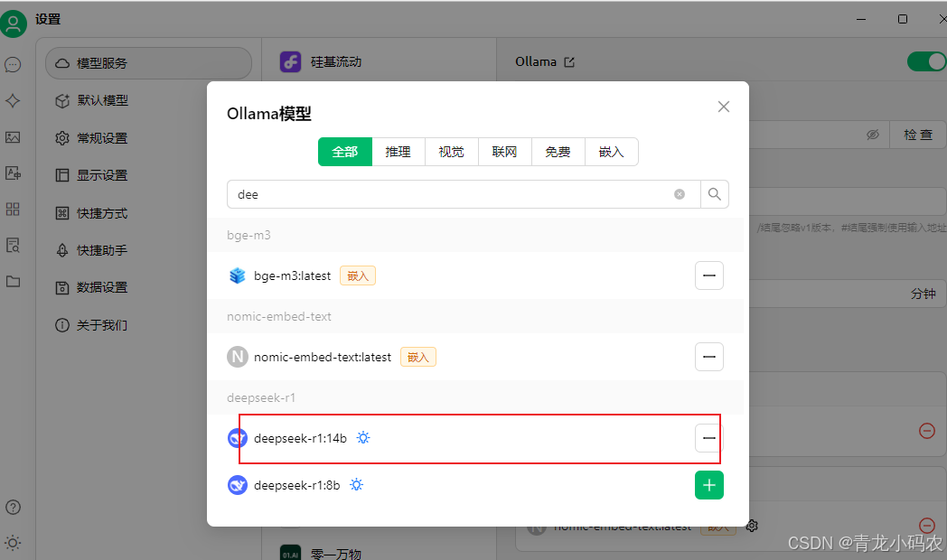947x560 pixels.
Task: Open the agents star sidebar icon
Action: click(x=13, y=101)
